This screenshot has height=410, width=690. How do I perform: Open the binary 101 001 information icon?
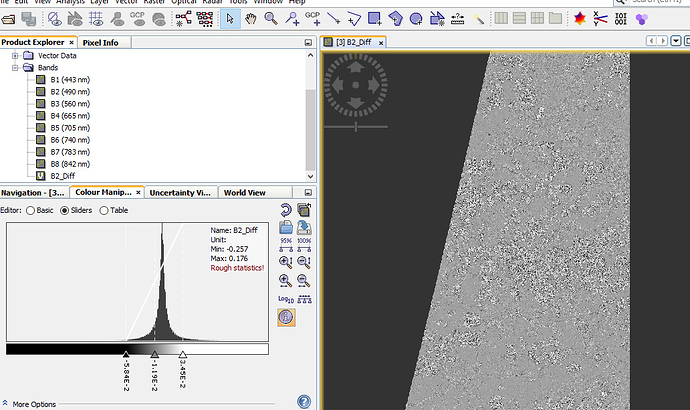620,19
